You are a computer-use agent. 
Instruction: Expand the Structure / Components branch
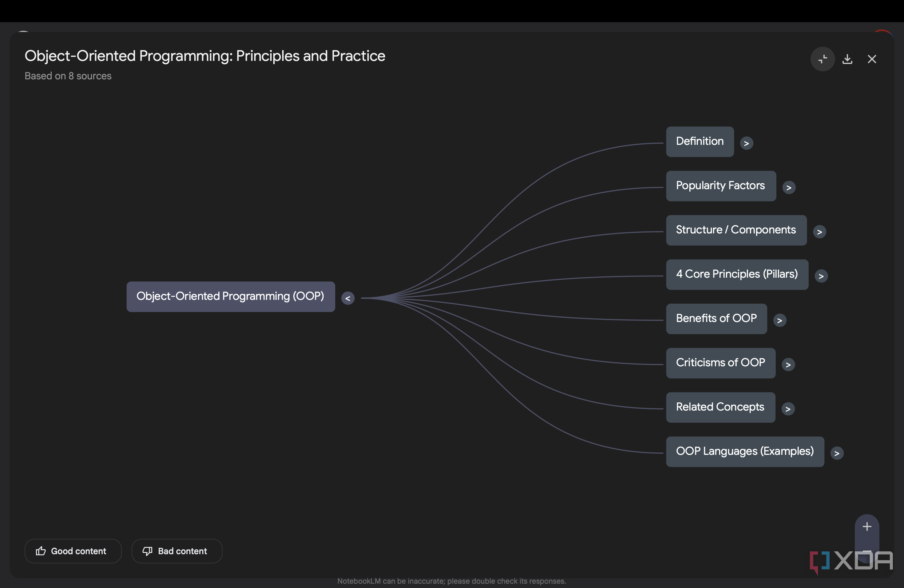[819, 232]
